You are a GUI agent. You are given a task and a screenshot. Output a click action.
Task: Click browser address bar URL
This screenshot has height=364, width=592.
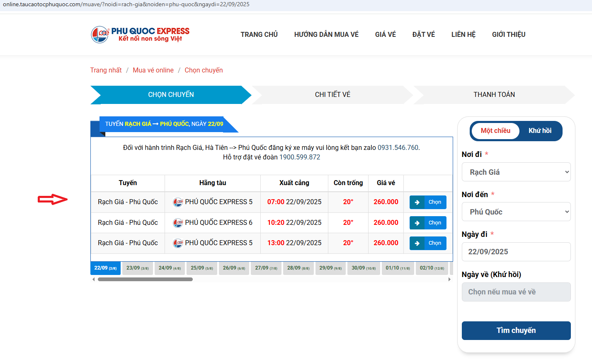pos(126,4)
